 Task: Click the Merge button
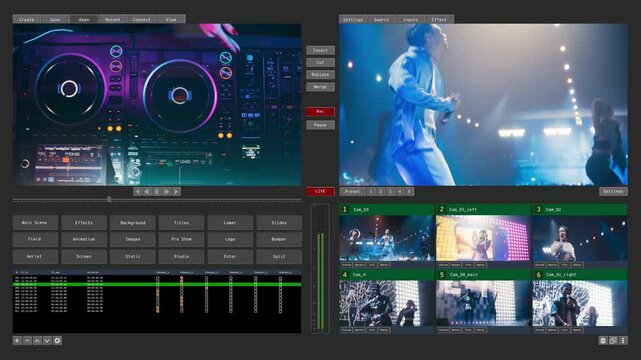tap(320, 87)
